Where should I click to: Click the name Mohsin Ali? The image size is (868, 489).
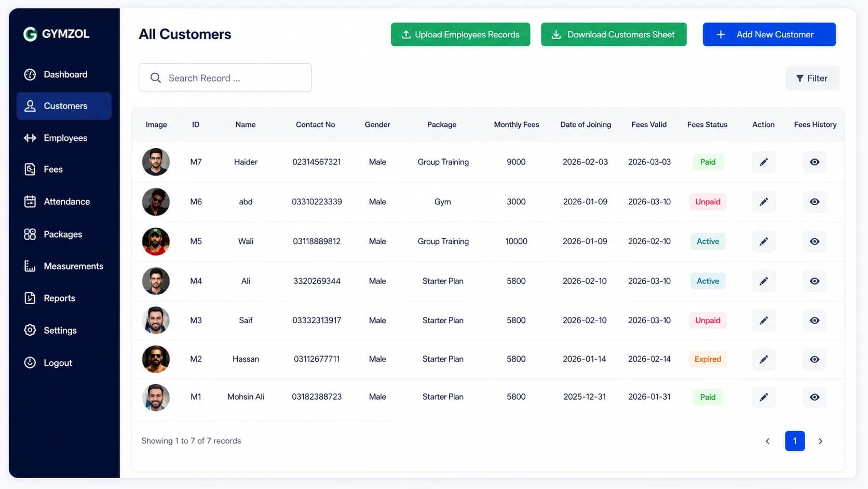pyautogui.click(x=246, y=397)
